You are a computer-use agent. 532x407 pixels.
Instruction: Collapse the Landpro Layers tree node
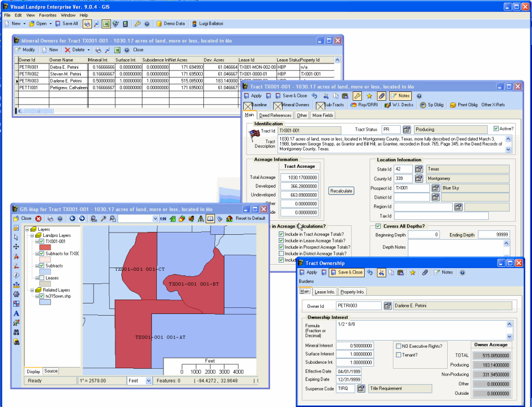pyautogui.click(x=32, y=235)
